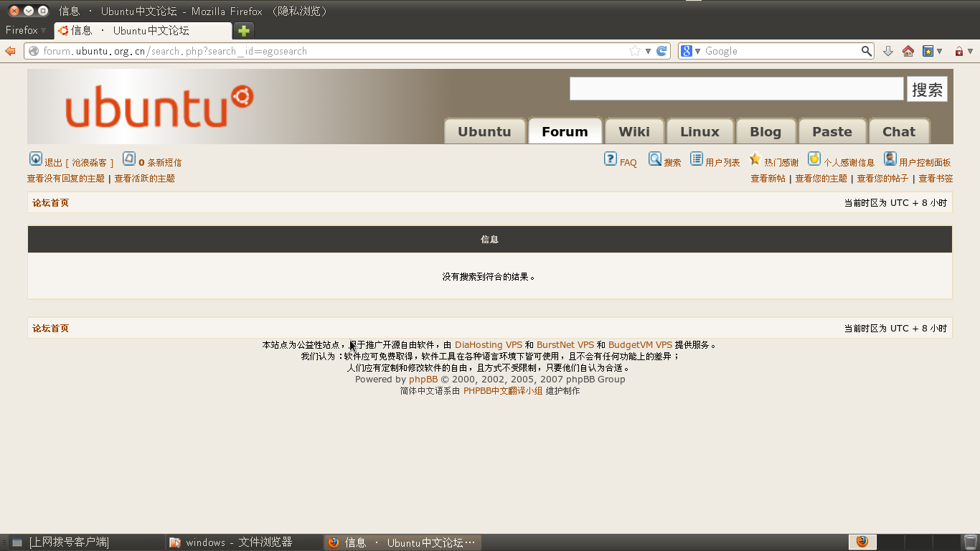Open the Linux navigation tab
This screenshot has width=980, height=551.
pos(699,131)
